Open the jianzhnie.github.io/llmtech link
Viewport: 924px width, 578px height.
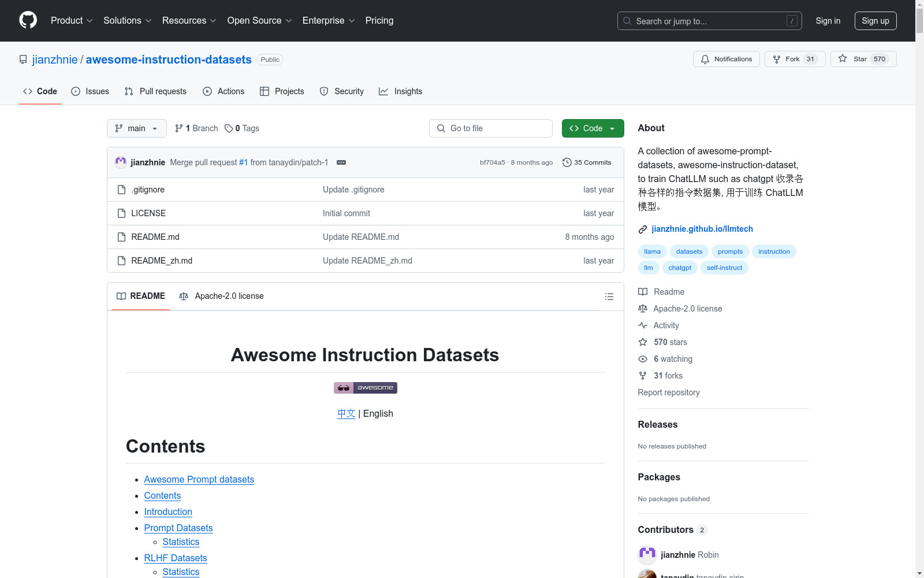coord(702,229)
